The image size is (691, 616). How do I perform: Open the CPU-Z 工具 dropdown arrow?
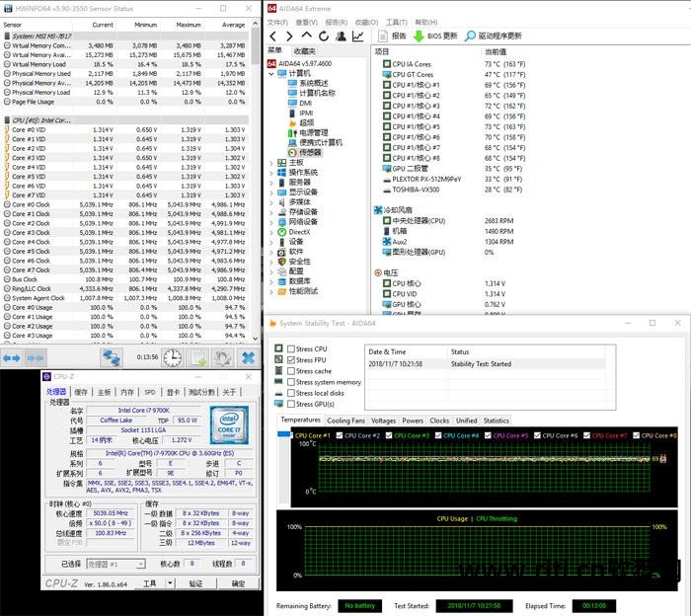click(170, 583)
